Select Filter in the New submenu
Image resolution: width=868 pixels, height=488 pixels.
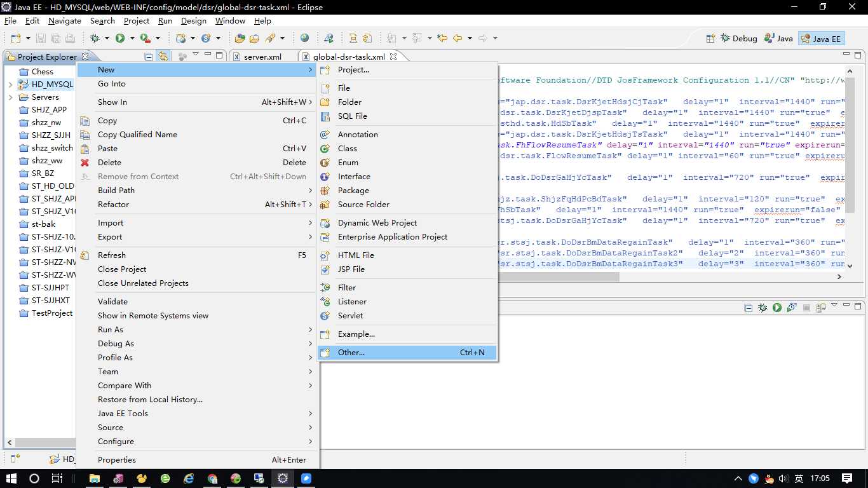point(407,287)
